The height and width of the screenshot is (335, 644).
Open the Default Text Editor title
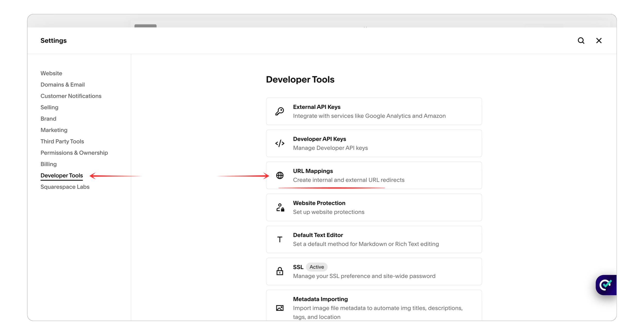pyautogui.click(x=318, y=235)
